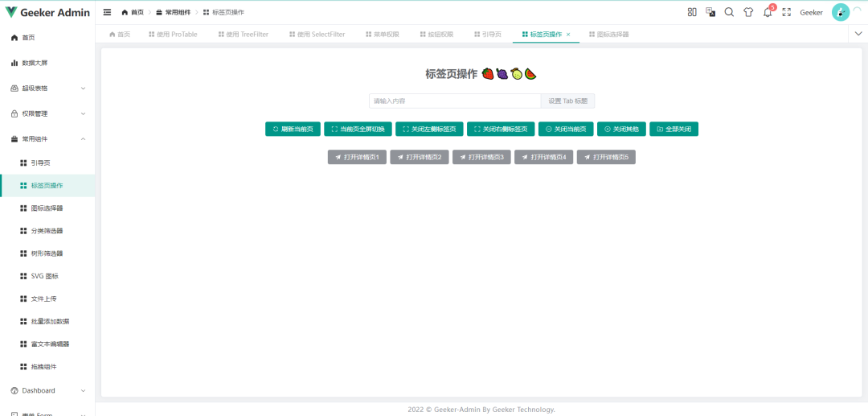Open 批量添加数据 in the sidebar

tap(47, 321)
